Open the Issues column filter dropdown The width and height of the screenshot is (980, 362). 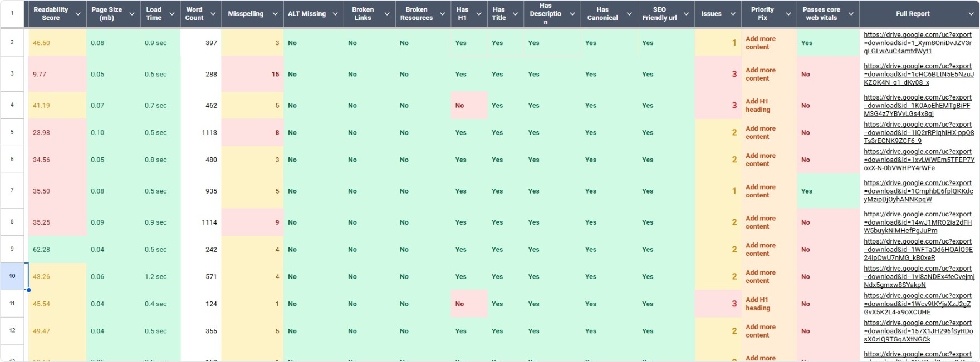pyautogui.click(x=733, y=14)
